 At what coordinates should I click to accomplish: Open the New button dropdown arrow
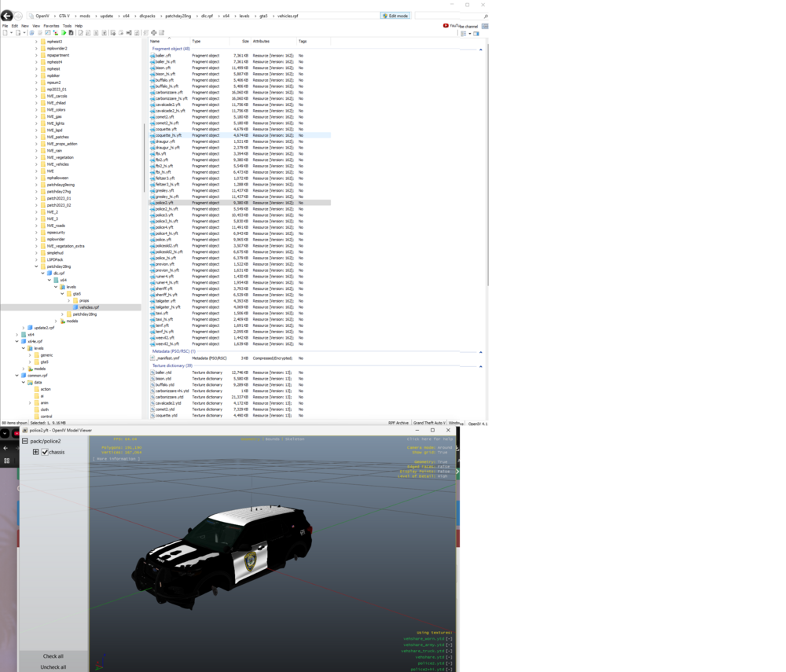(12, 33)
